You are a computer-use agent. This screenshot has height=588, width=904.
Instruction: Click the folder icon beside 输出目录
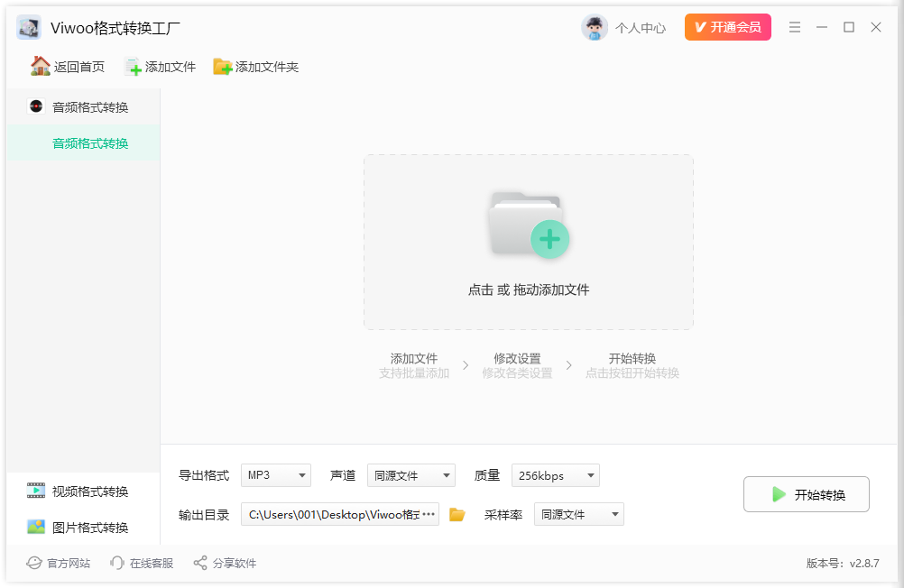click(x=457, y=514)
